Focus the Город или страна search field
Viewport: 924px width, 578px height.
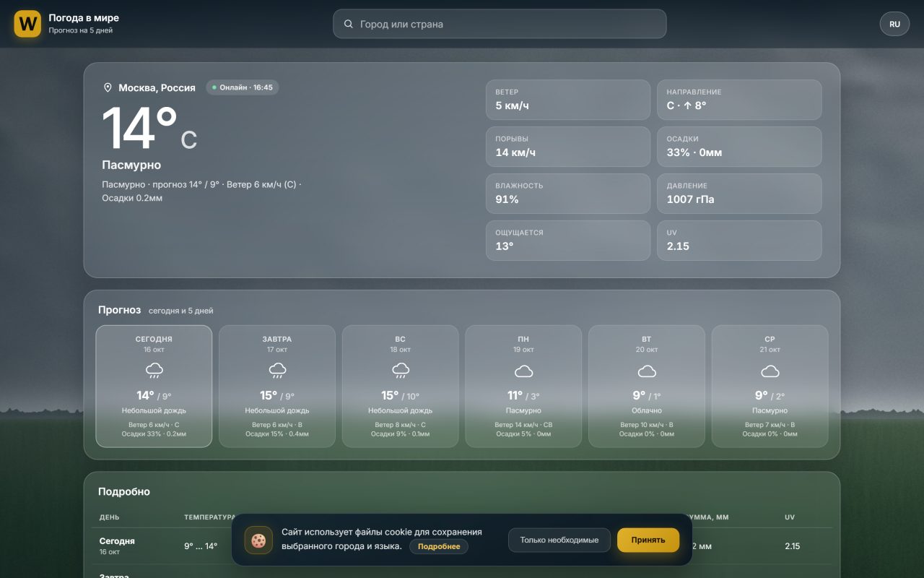[x=500, y=24]
